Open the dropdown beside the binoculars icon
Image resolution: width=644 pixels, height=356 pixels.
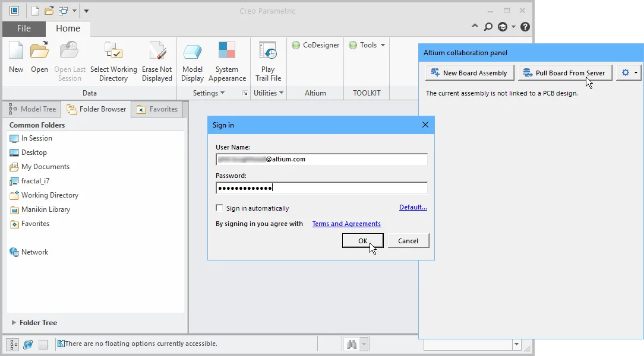point(364,344)
